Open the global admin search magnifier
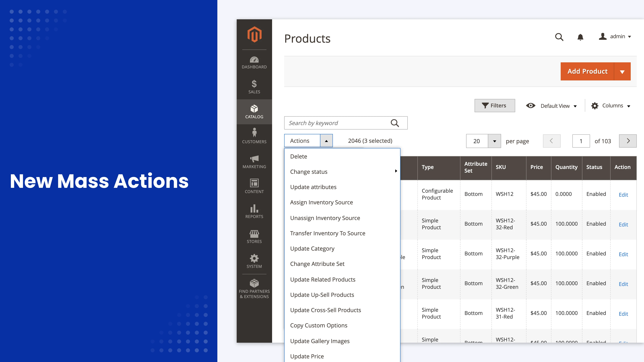644x362 pixels. click(559, 37)
